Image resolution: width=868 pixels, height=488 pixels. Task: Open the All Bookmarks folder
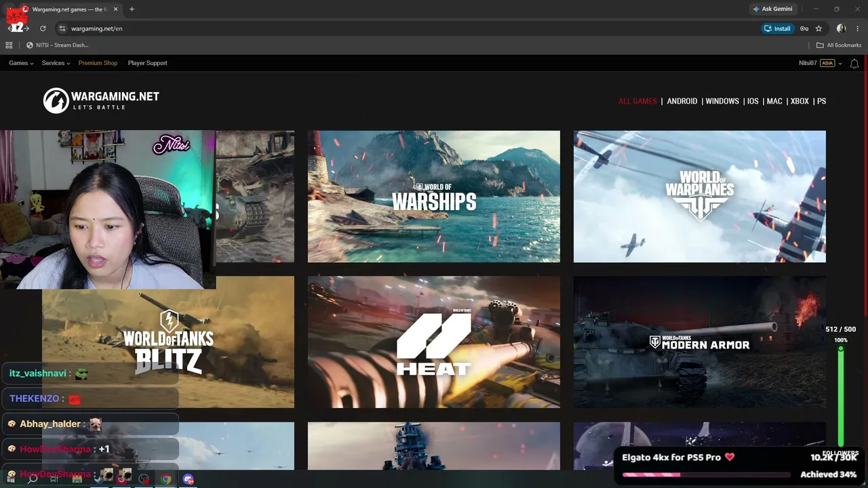click(839, 45)
